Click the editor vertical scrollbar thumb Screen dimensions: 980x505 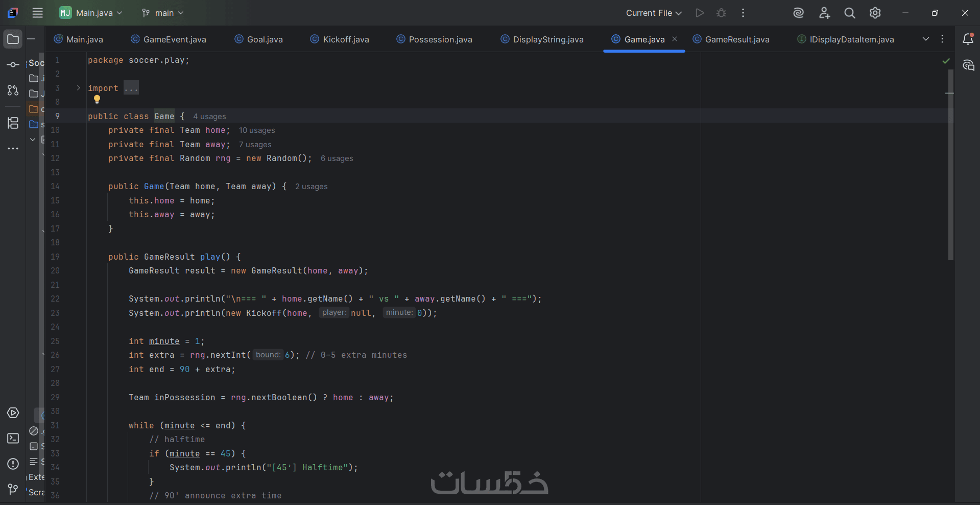950,165
